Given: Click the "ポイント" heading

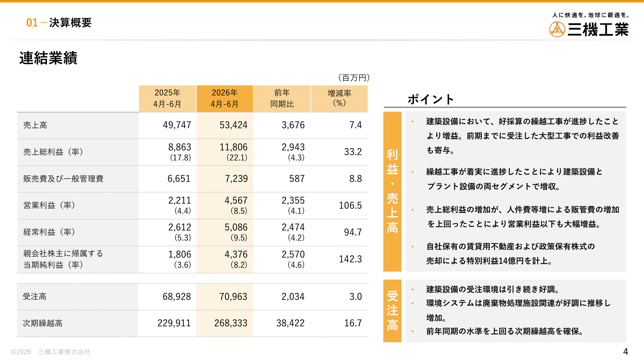Looking at the screenshot, I should (431, 99).
